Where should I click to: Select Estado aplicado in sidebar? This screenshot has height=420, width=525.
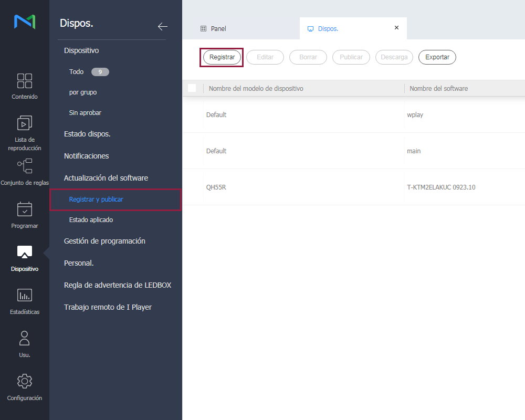pos(91,220)
